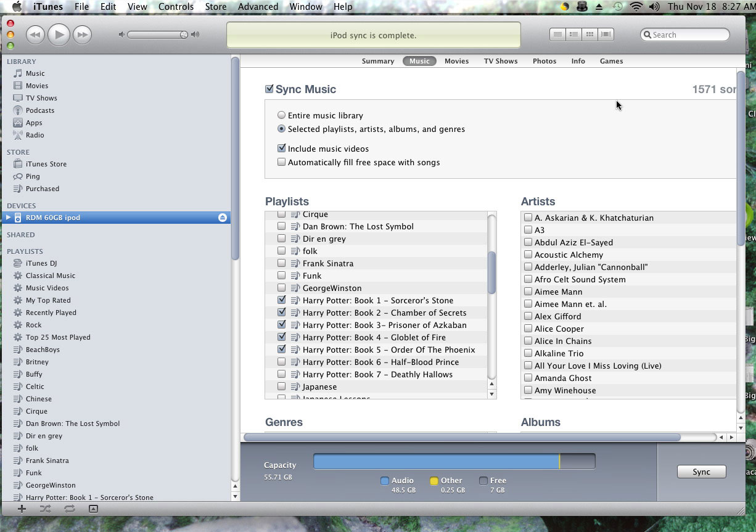The height and width of the screenshot is (532, 756).
Task: Switch to the Info tab
Action: [x=578, y=61]
